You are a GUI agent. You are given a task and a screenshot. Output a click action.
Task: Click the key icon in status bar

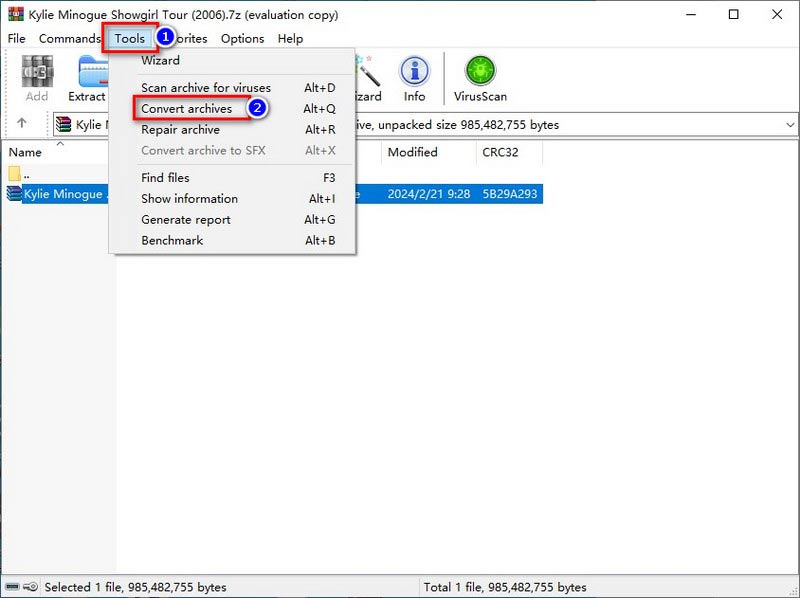pyautogui.click(x=31, y=587)
